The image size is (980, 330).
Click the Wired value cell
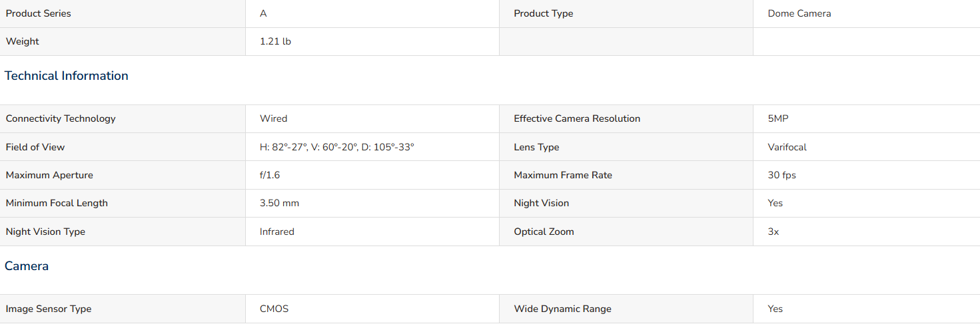[372, 118]
